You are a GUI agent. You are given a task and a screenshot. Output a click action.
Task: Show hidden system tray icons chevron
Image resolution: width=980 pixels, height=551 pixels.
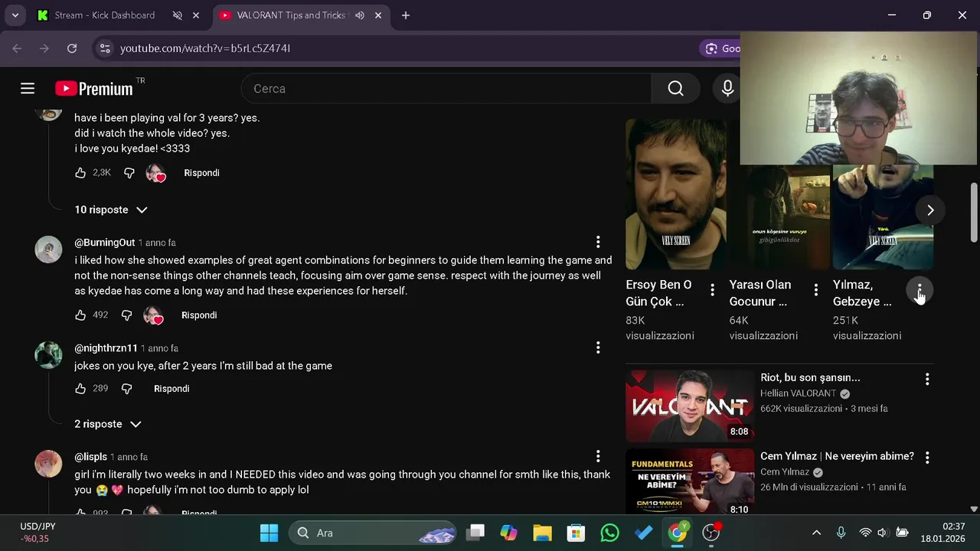816,533
